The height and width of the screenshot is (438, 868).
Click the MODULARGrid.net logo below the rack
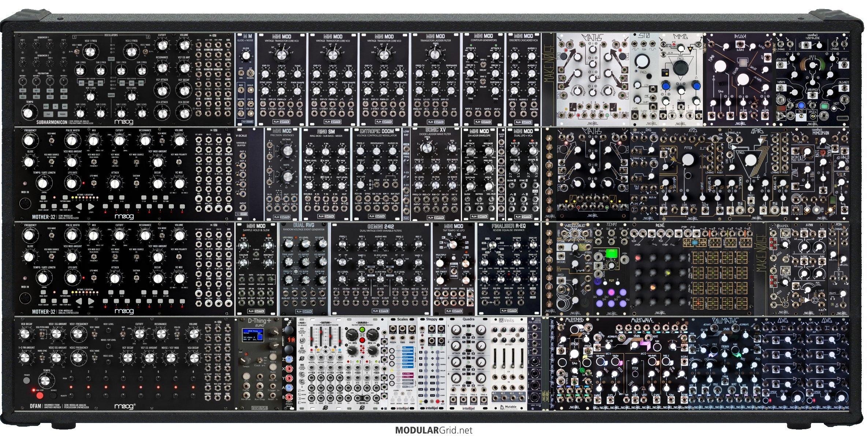coord(434,430)
